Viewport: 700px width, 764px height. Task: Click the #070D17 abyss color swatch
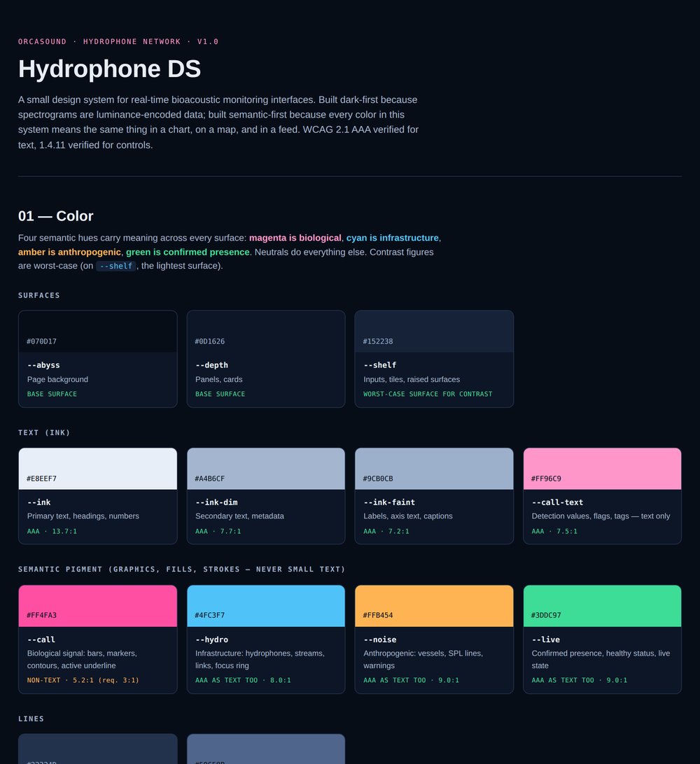click(98, 332)
